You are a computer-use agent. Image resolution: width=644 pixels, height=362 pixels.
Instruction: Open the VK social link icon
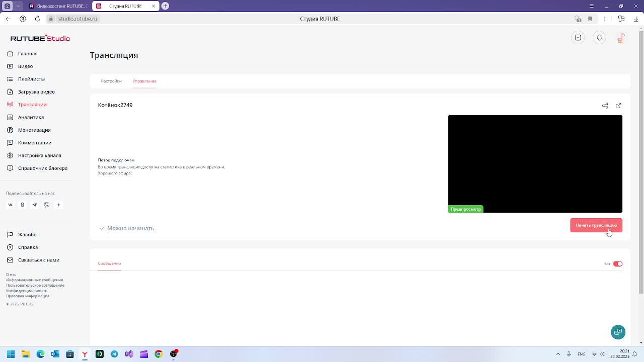pyautogui.click(x=10, y=205)
